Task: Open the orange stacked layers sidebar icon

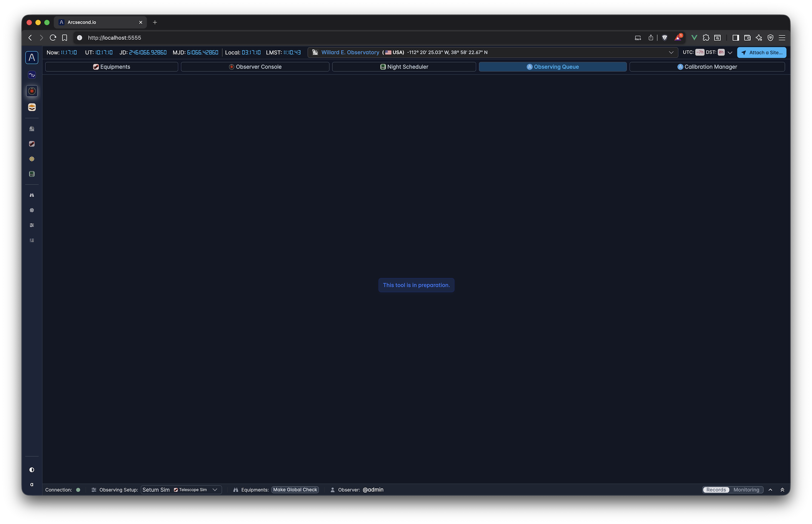Action: click(x=32, y=107)
